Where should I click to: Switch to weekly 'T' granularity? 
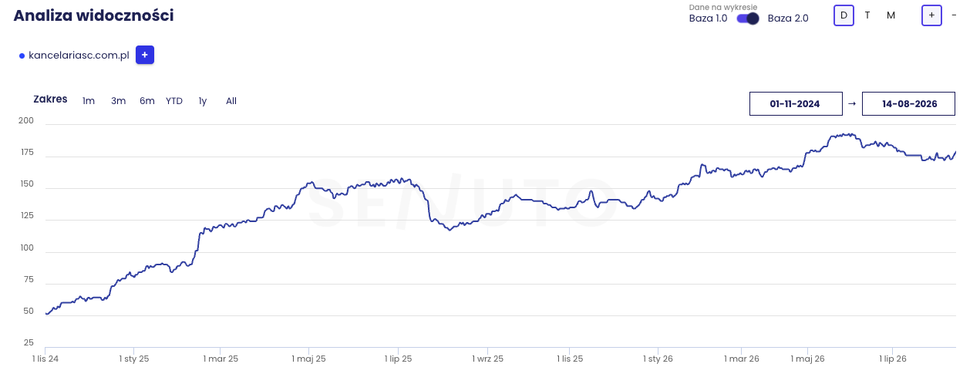click(867, 15)
